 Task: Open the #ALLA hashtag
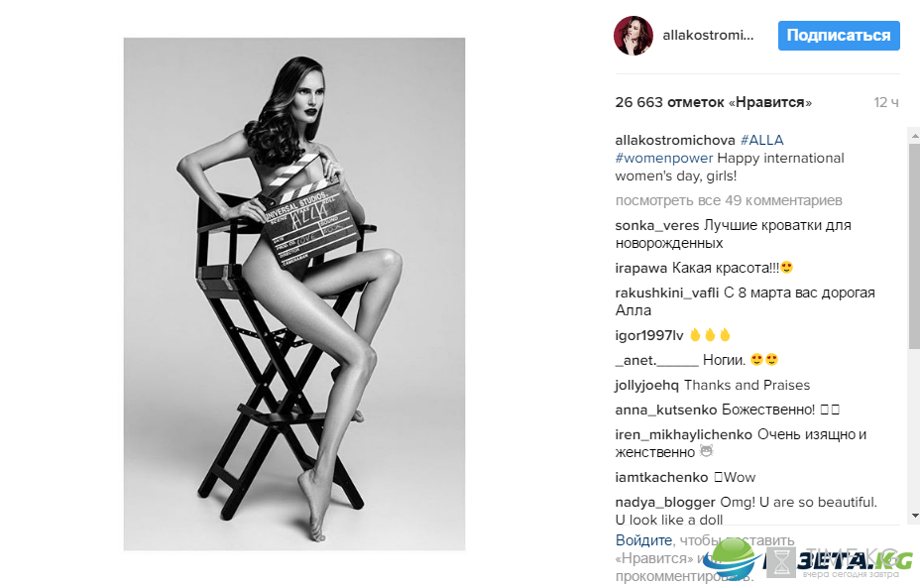[761, 140]
